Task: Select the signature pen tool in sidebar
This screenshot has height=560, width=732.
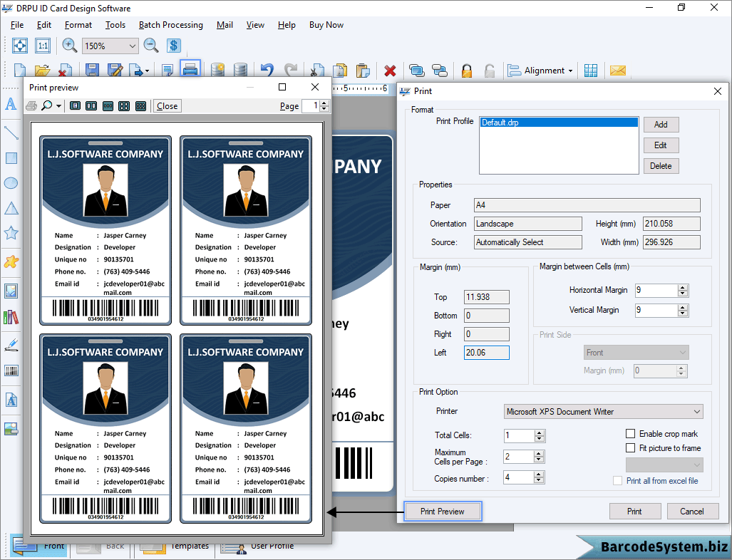Action: (x=11, y=346)
